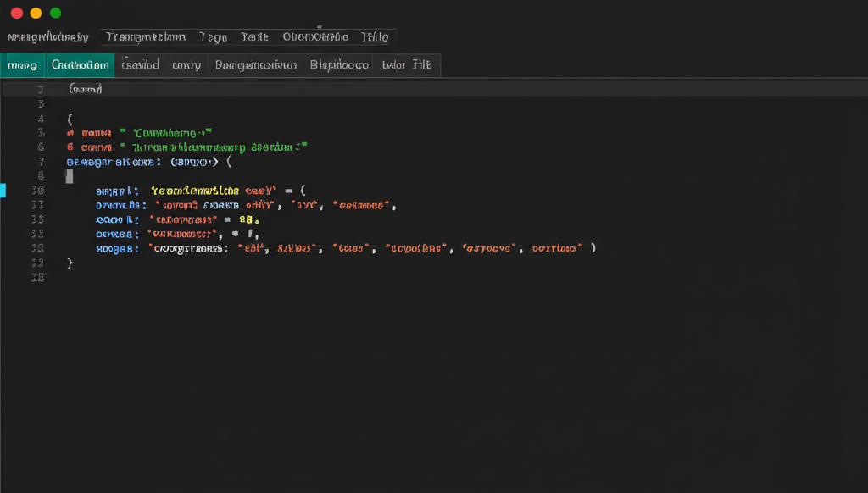Close the window with the red button

[17, 13]
